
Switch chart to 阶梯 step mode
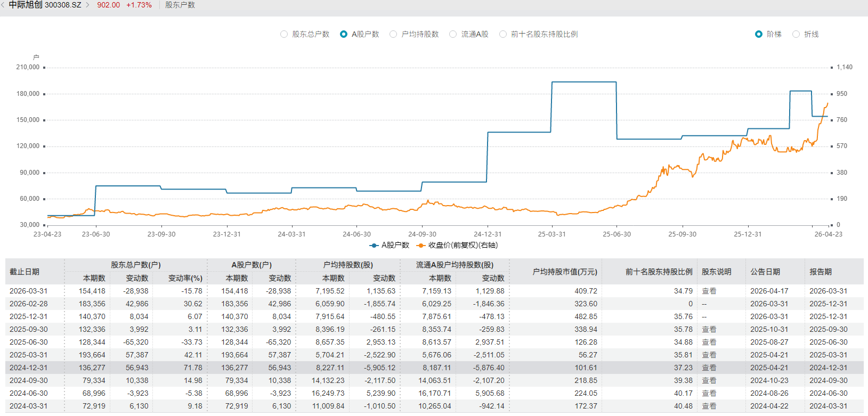pyautogui.click(x=759, y=34)
